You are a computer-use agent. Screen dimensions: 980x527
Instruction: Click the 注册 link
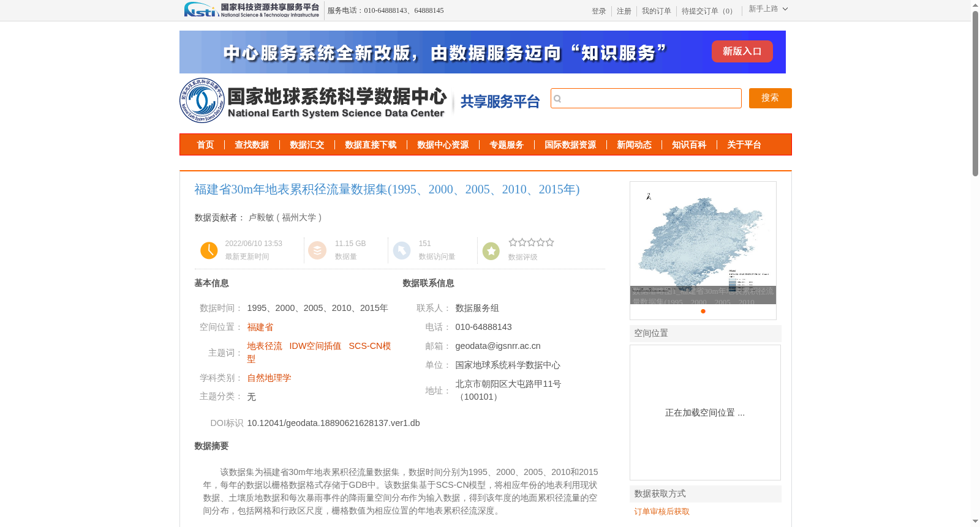624,11
